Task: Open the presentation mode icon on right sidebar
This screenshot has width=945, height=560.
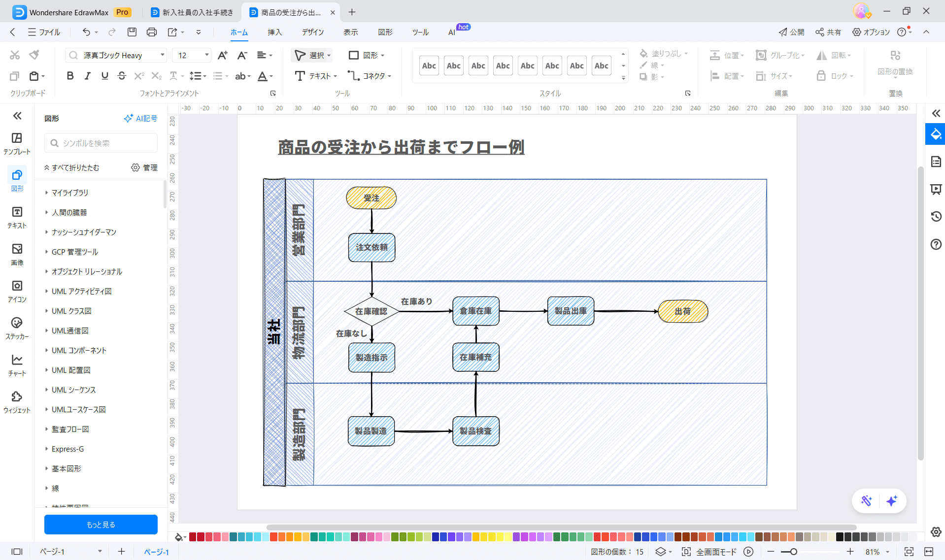Action: tap(936, 189)
